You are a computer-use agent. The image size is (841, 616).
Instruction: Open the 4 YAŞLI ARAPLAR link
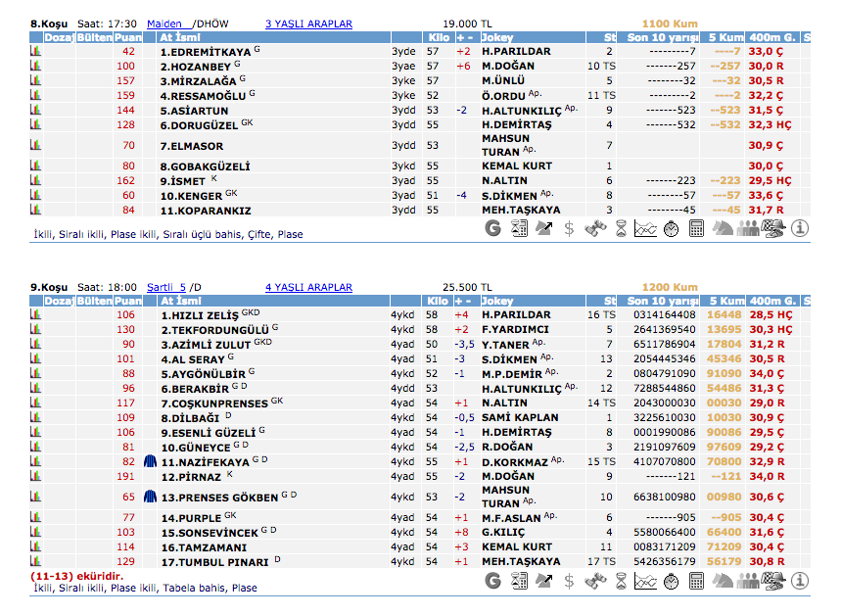(308, 287)
